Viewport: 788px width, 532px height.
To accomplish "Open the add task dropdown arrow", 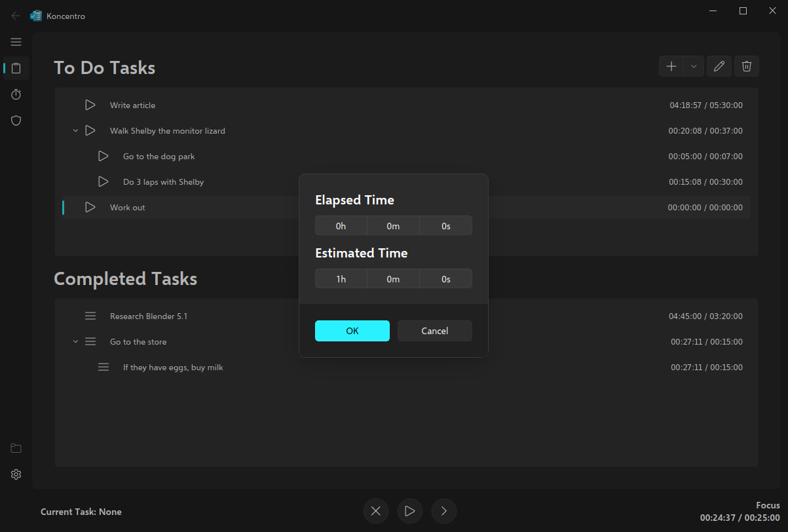I will [x=694, y=66].
